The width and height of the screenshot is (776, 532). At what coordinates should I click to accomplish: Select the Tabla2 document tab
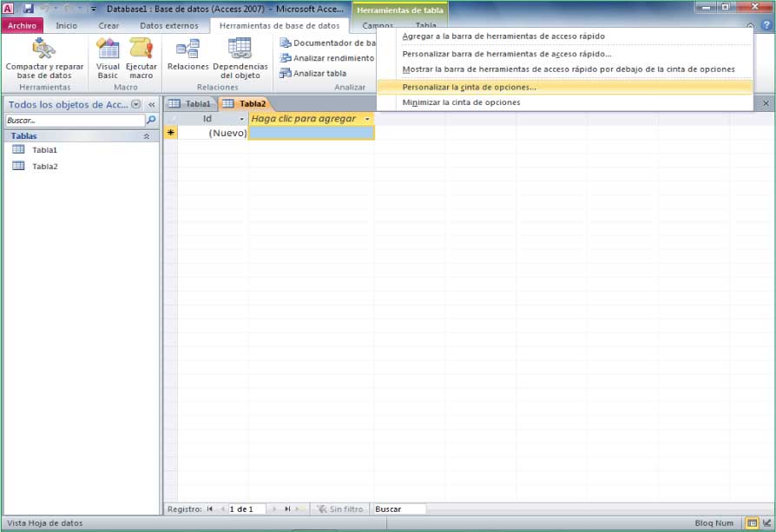coord(245,103)
